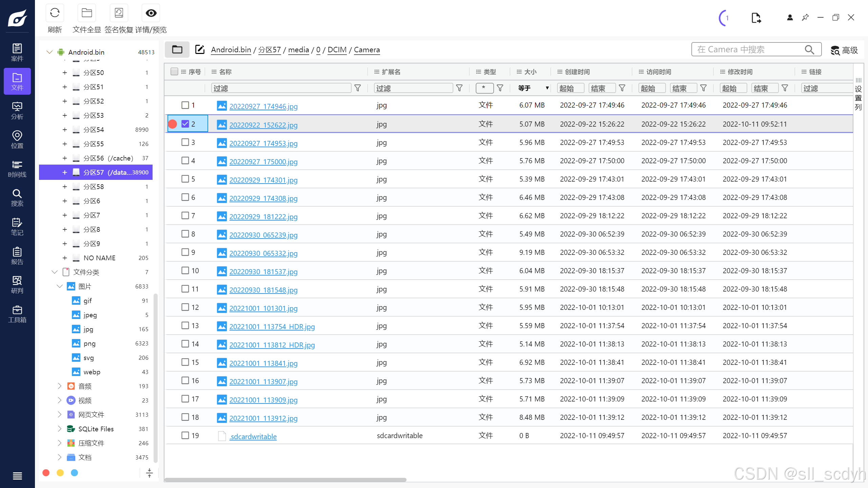Screen dimensions: 868x488
Task: Click the filter funnel for name column
Action: 357,88
